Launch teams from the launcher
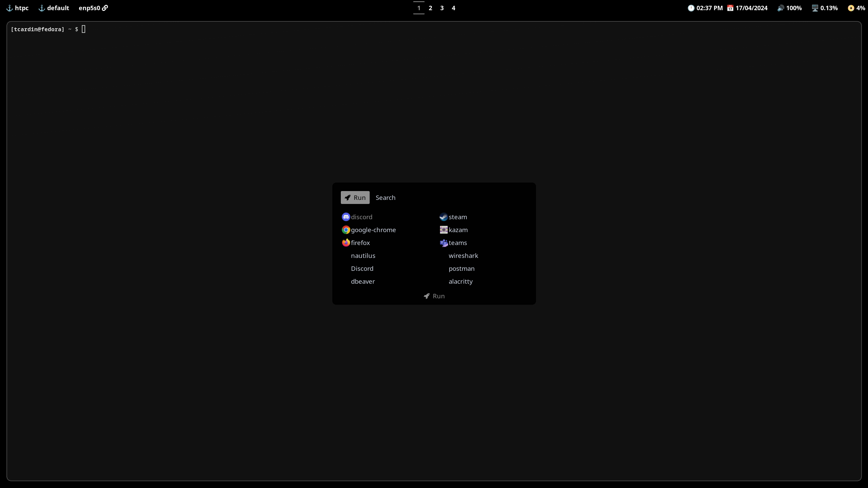This screenshot has width=868, height=488. pyautogui.click(x=457, y=243)
